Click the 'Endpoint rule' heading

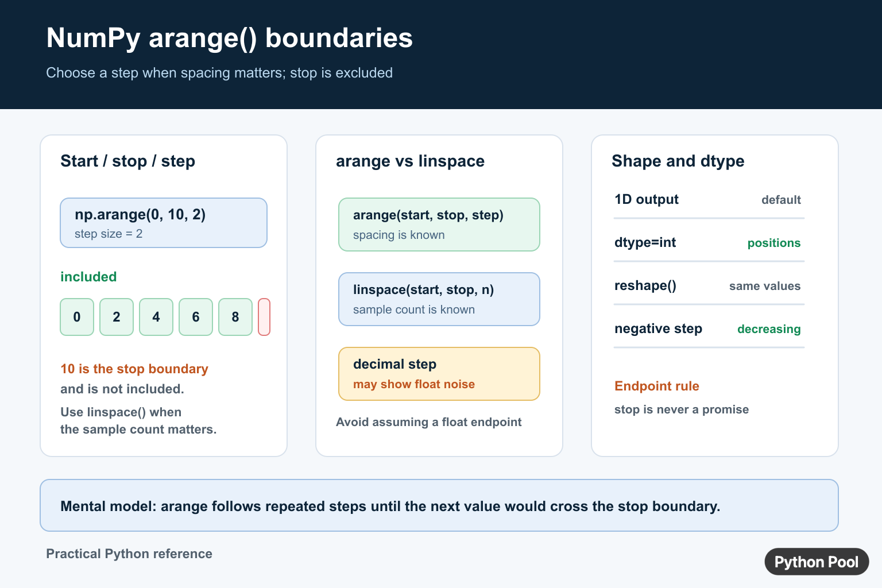(657, 386)
